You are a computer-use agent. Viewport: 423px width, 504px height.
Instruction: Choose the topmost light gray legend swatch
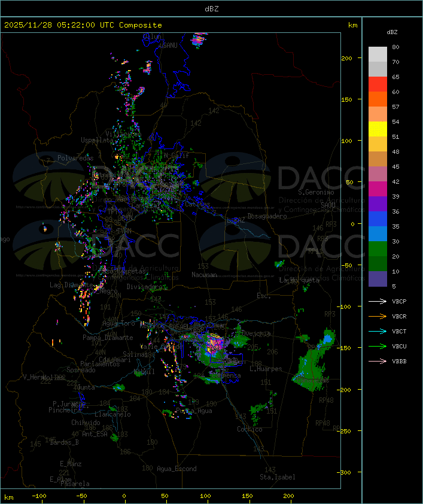click(x=378, y=54)
